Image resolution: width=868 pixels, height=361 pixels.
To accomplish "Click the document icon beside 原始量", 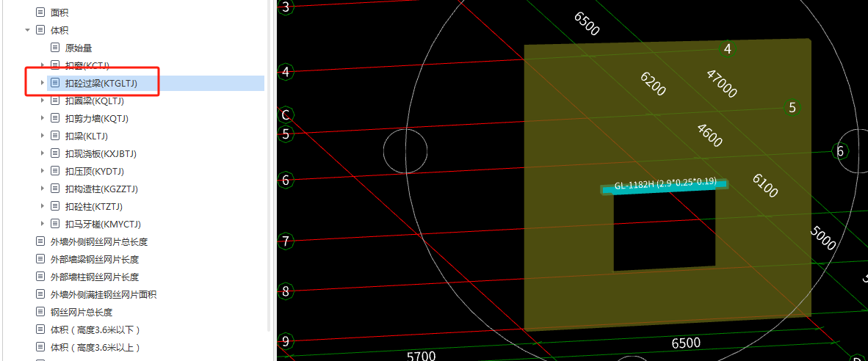I will (x=54, y=48).
